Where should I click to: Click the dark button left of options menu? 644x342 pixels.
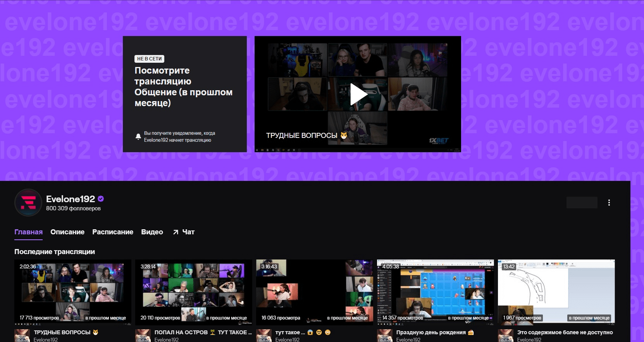[582, 203]
